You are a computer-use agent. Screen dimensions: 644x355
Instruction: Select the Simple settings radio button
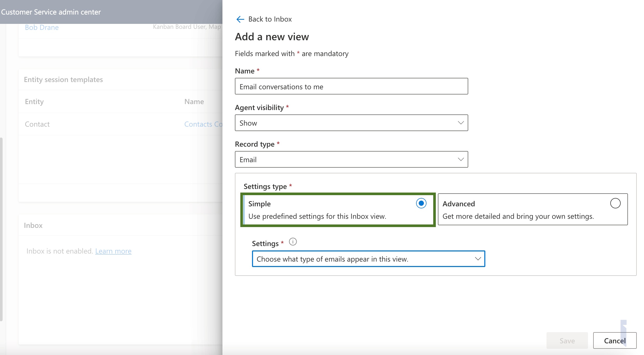point(421,203)
